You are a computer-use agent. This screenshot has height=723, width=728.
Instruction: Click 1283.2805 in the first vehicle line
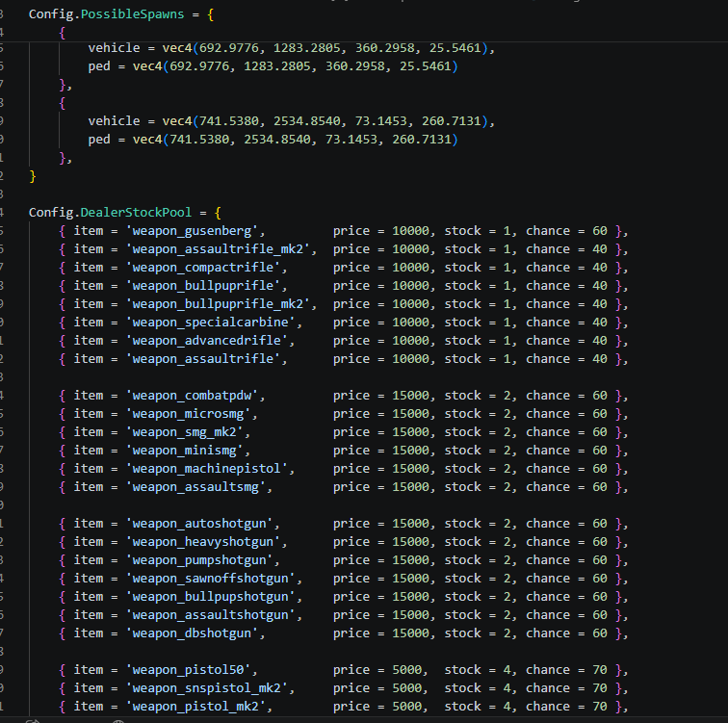pyautogui.click(x=307, y=48)
